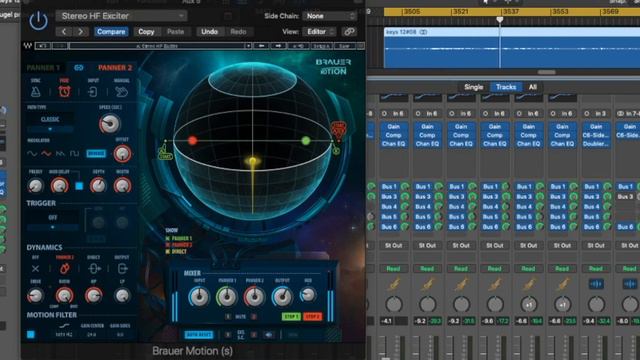
Task: Select the Sync metronome mode icon
Action: (x=36, y=91)
